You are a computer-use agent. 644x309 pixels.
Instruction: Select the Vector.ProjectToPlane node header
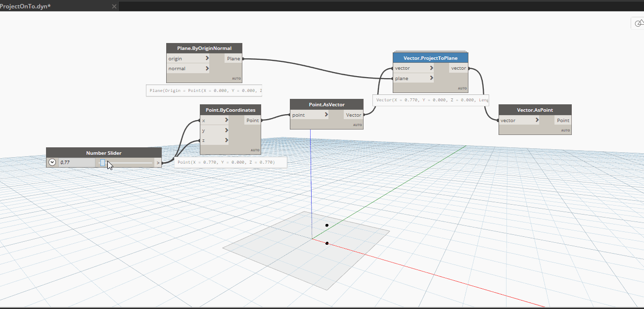point(430,58)
